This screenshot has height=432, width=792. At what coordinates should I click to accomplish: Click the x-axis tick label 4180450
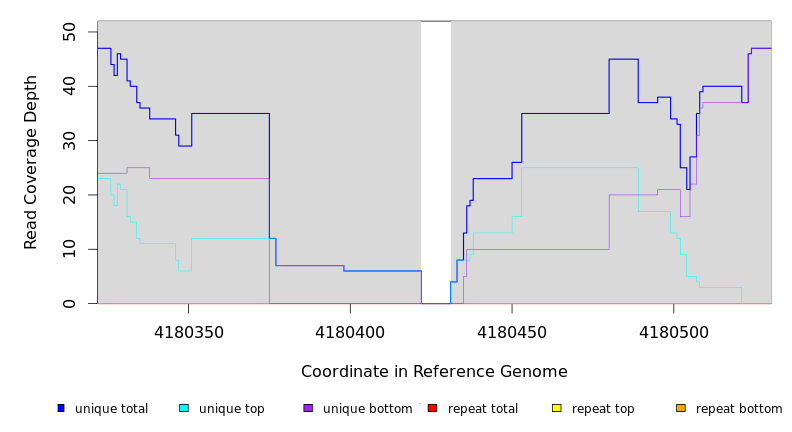pyautogui.click(x=512, y=332)
